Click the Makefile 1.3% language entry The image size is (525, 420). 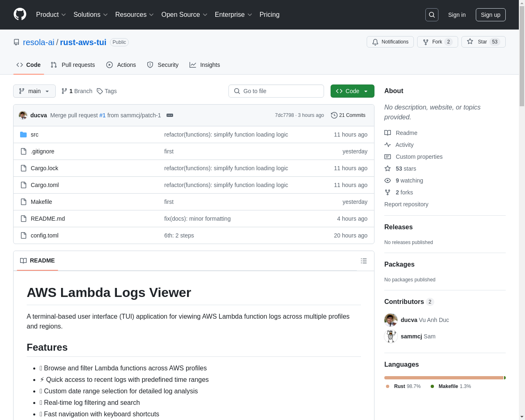tap(450, 386)
